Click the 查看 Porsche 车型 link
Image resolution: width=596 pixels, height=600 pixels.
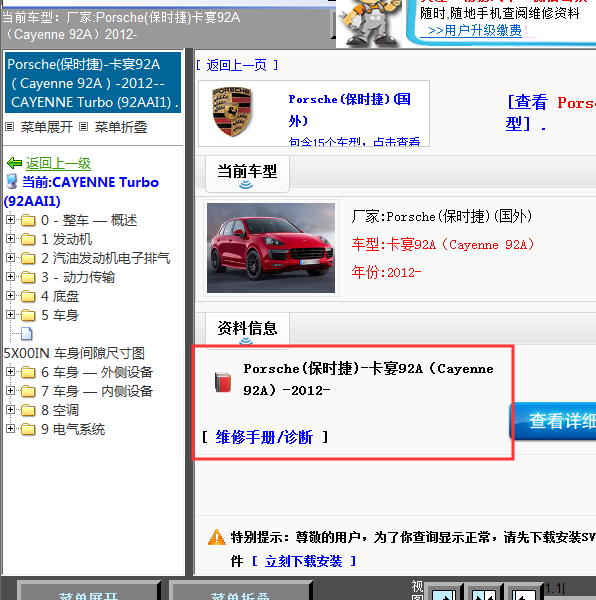click(551, 113)
